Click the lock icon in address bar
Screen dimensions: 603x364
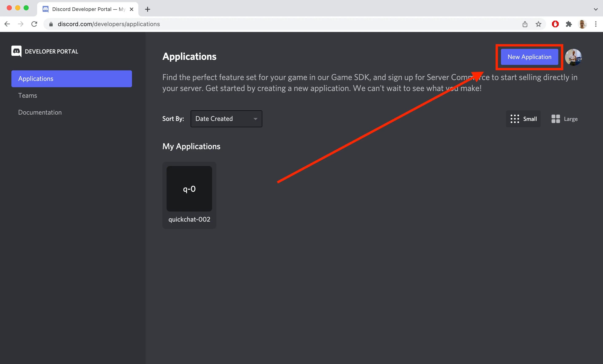(51, 24)
